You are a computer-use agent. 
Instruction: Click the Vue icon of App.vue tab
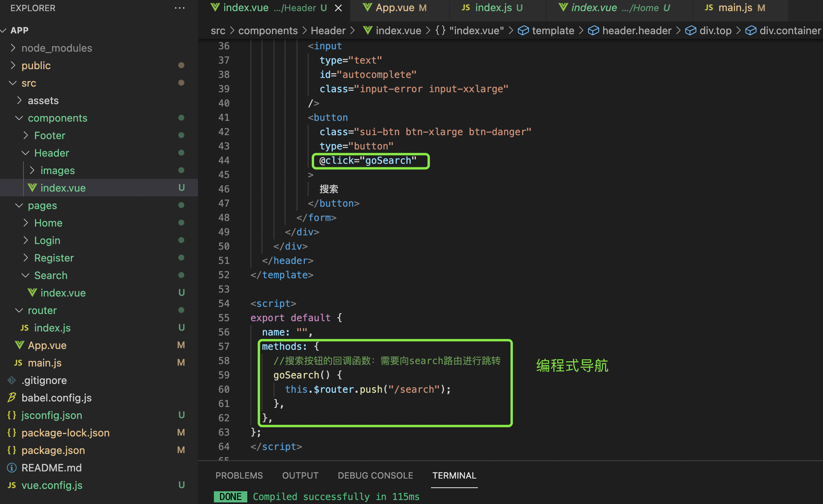[x=367, y=8]
